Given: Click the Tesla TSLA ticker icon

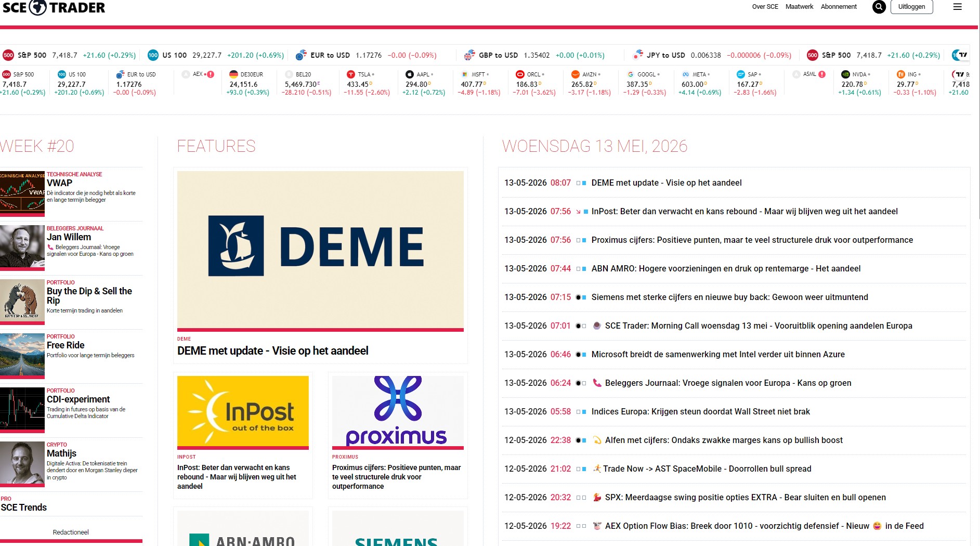Looking at the screenshot, I should coord(351,74).
